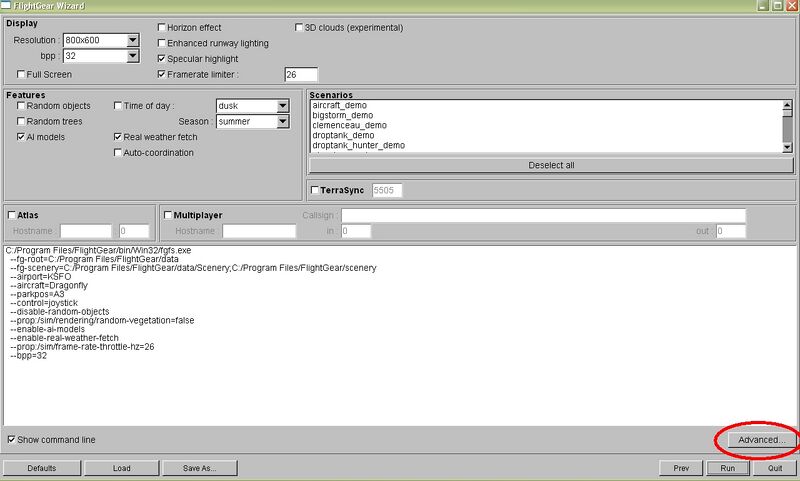Open the Advanced... options
Viewport: 800px width, 481px height.
coord(761,440)
